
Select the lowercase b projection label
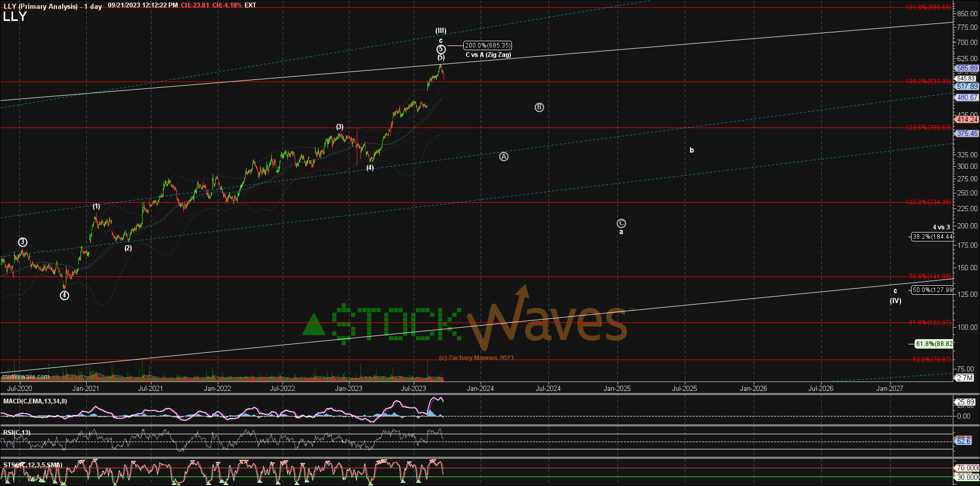point(692,151)
